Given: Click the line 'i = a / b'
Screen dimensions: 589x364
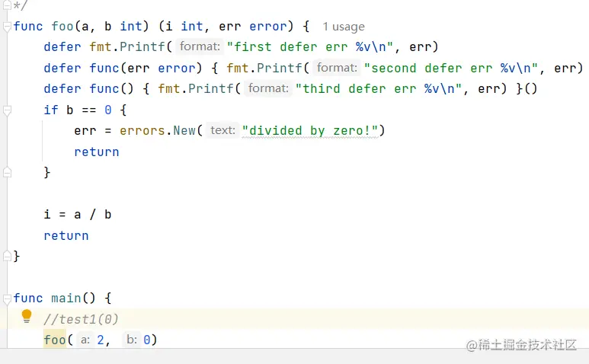Looking at the screenshot, I should tap(78, 214).
